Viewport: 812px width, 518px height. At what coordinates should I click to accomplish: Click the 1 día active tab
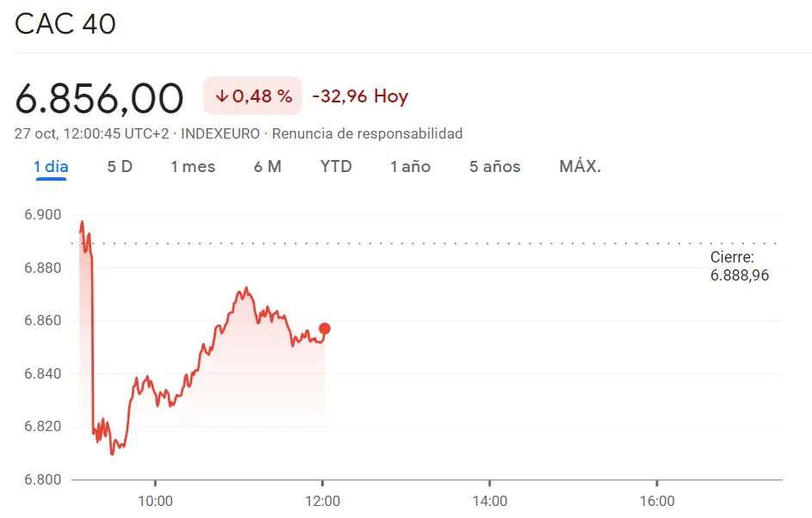[51, 166]
